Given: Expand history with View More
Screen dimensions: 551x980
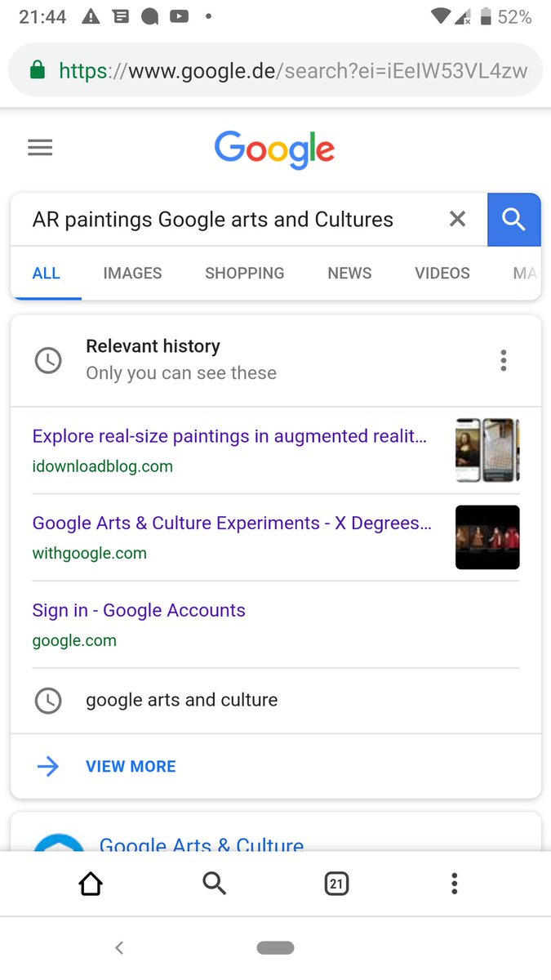Looking at the screenshot, I should point(131,766).
